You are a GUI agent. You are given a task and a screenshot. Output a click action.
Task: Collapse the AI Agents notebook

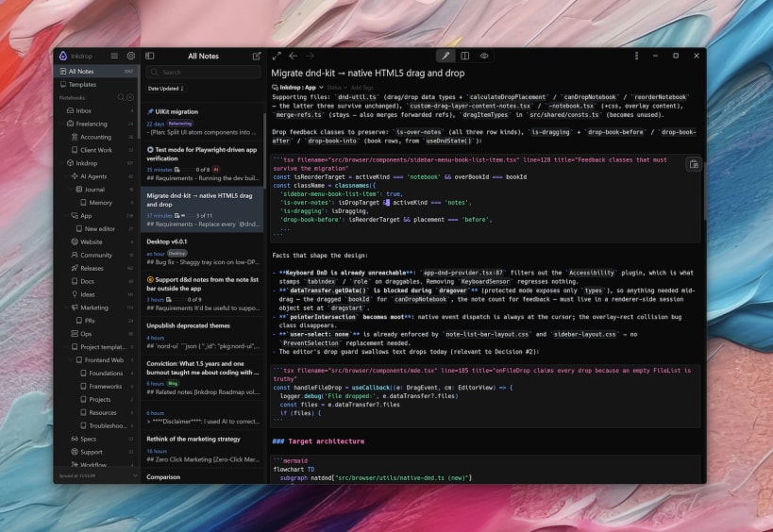click(x=67, y=176)
